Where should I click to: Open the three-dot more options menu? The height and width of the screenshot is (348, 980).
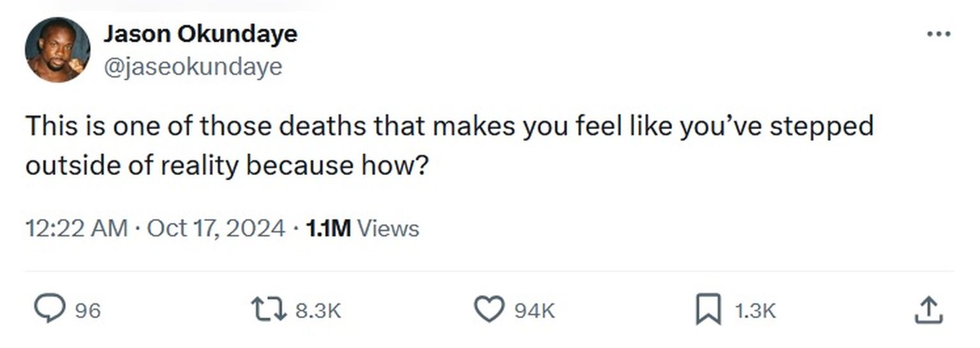pos(938,34)
